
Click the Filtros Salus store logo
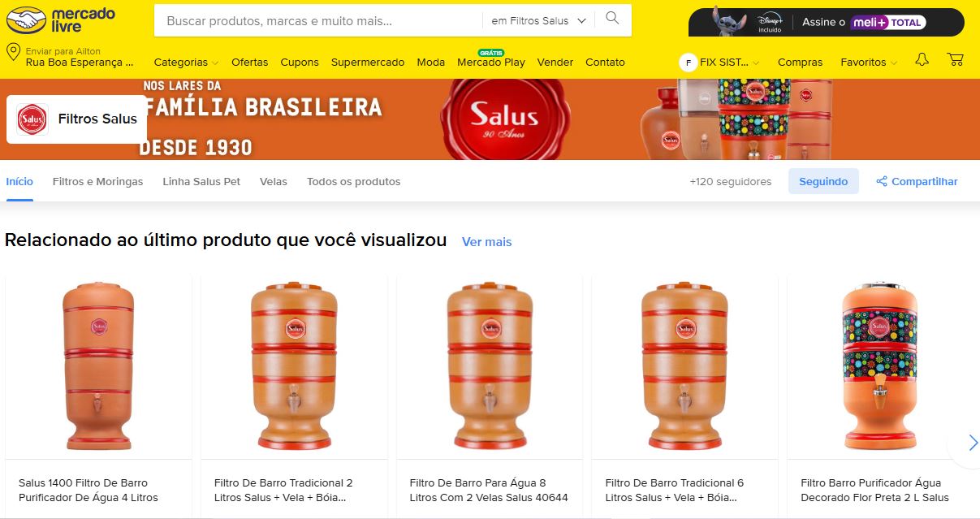coord(32,119)
